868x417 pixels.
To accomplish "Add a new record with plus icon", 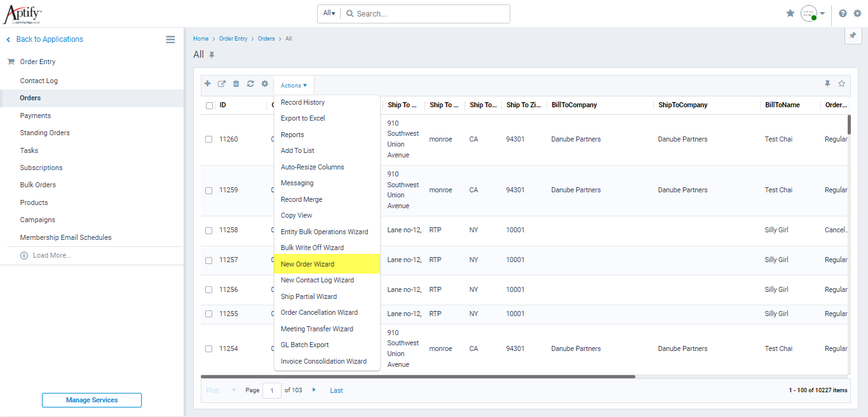I will pos(207,84).
